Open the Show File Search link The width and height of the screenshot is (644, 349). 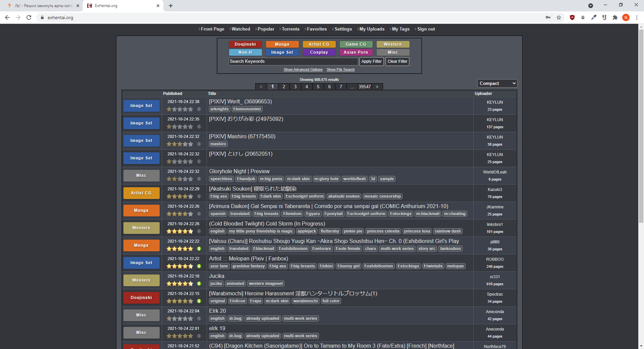[340, 70]
